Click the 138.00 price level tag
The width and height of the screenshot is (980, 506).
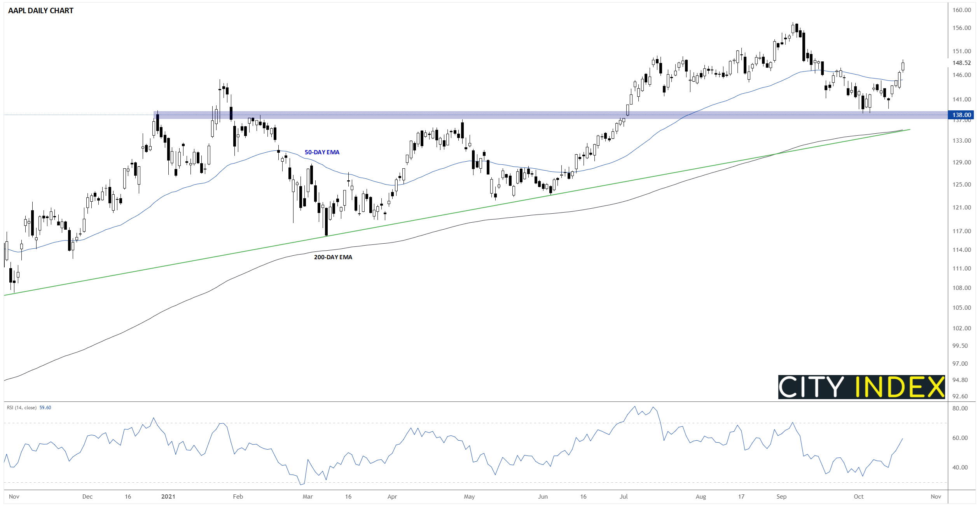point(962,115)
